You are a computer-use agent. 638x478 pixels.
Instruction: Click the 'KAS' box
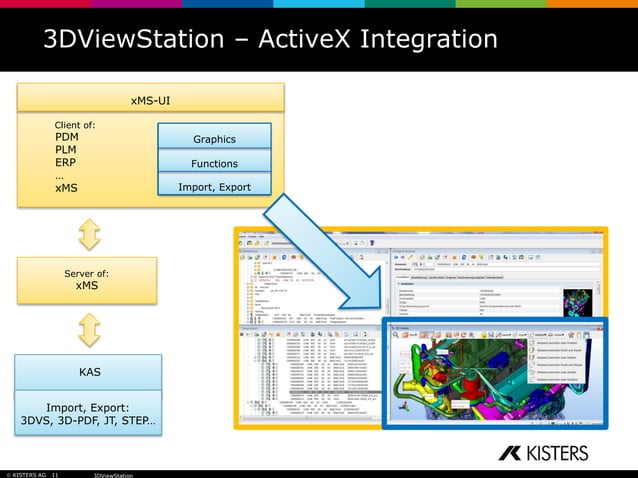(x=88, y=372)
